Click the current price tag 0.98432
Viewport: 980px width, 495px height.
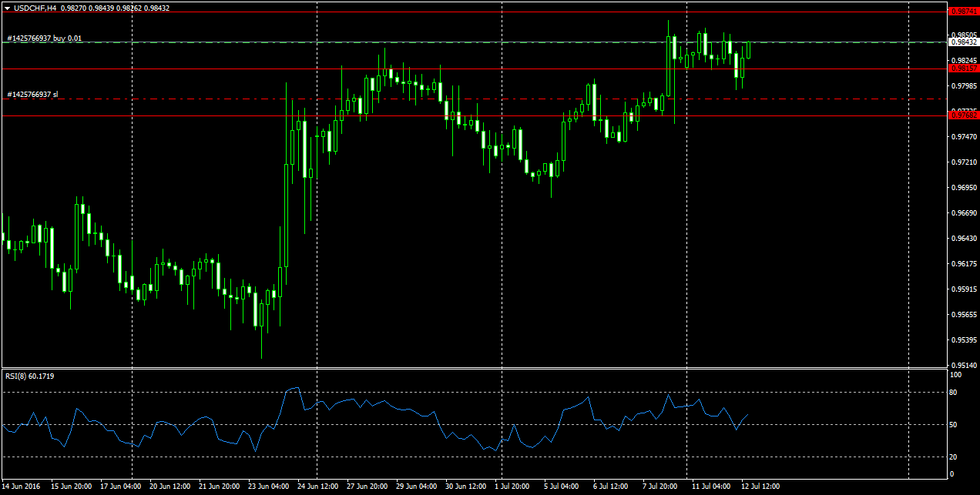[963, 42]
